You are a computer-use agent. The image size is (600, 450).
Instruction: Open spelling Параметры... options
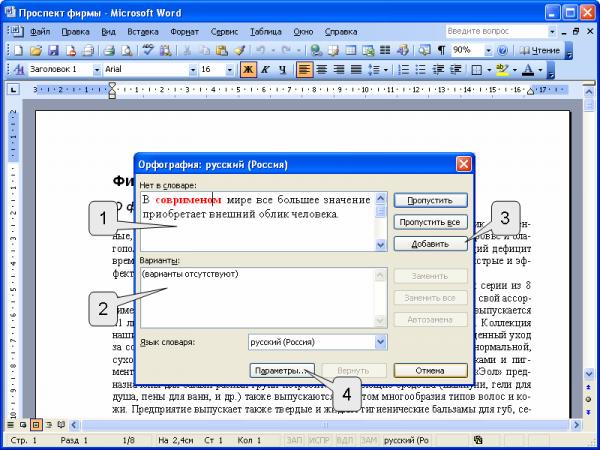coord(282,371)
